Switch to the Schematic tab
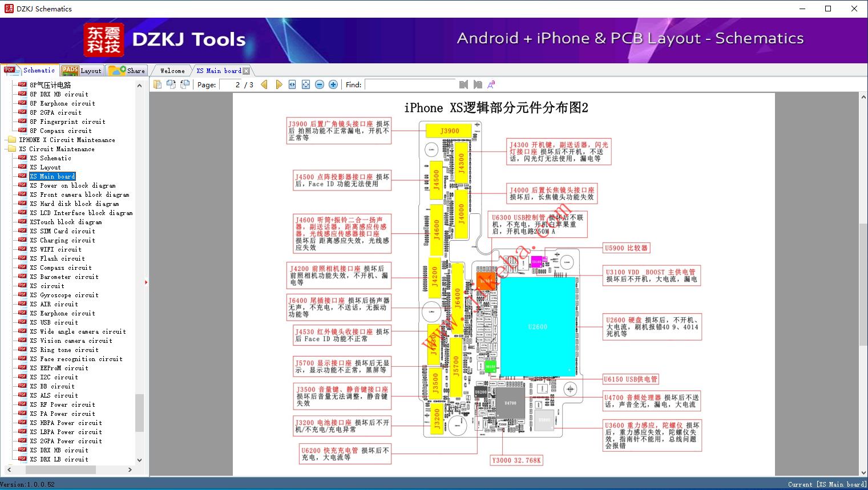Screen dimensions: 868x490 (x=30, y=70)
